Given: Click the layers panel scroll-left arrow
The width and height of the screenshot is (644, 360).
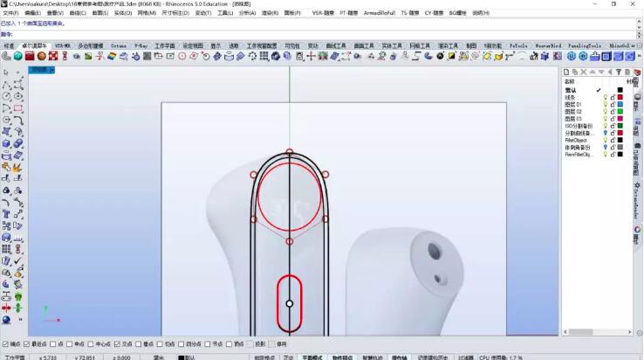Looking at the screenshot, I should pos(565,332).
